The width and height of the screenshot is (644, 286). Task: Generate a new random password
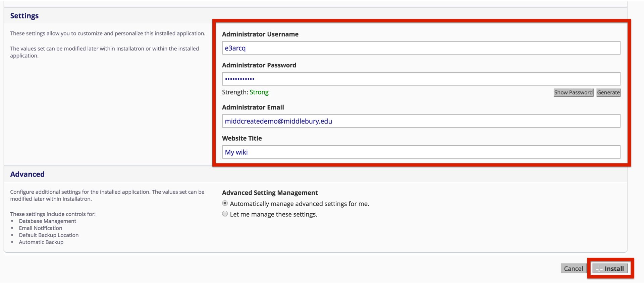pos(608,92)
